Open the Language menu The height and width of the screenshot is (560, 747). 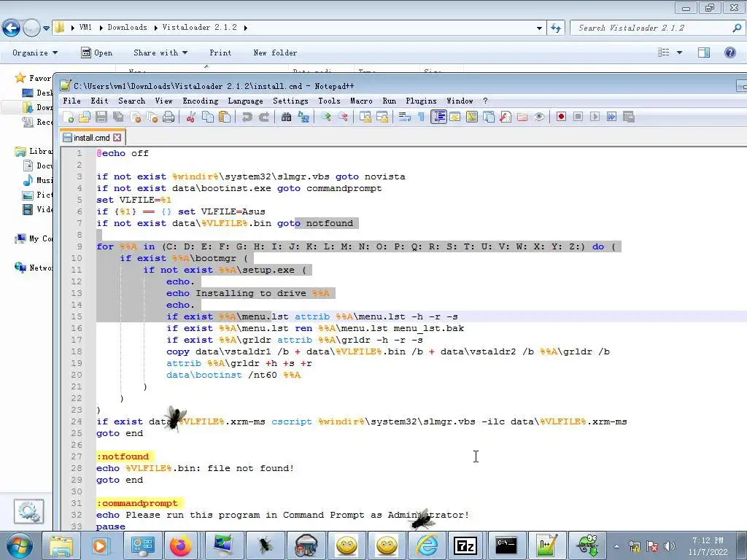(245, 101)
